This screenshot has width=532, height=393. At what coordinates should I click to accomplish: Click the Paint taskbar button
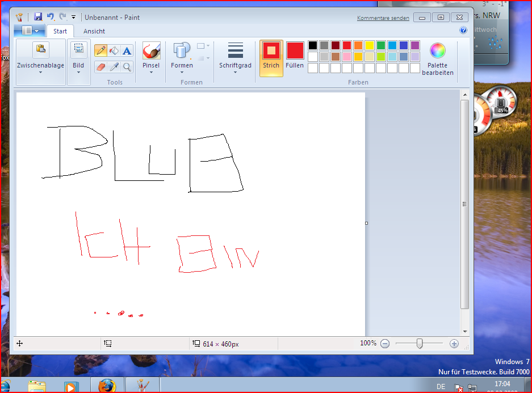[143, 386]
